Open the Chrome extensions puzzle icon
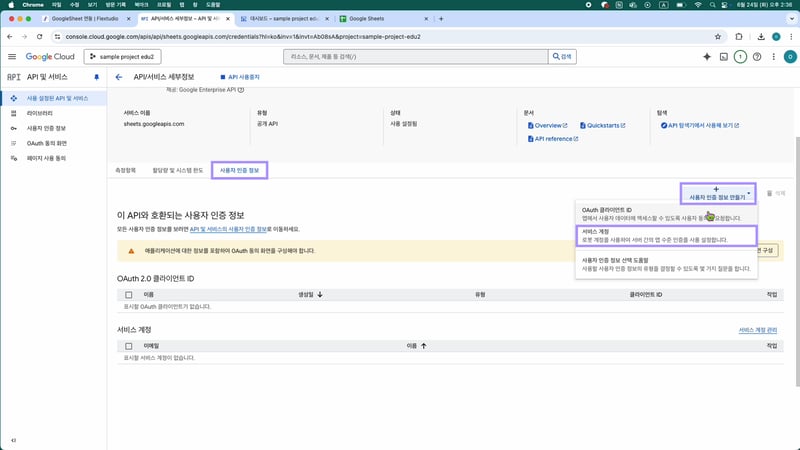The image size is (800, 450). [739, 37]
